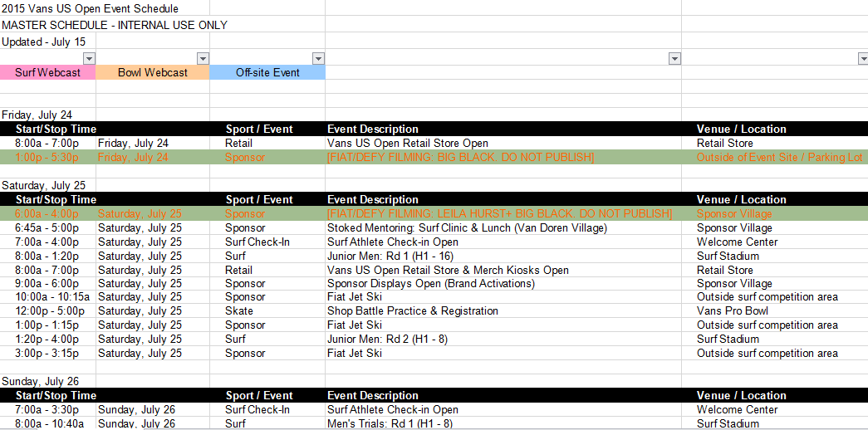Select the '1:20p - 4:00p' time cell
This screenshot has width=868, height=430.
[47, 340]
